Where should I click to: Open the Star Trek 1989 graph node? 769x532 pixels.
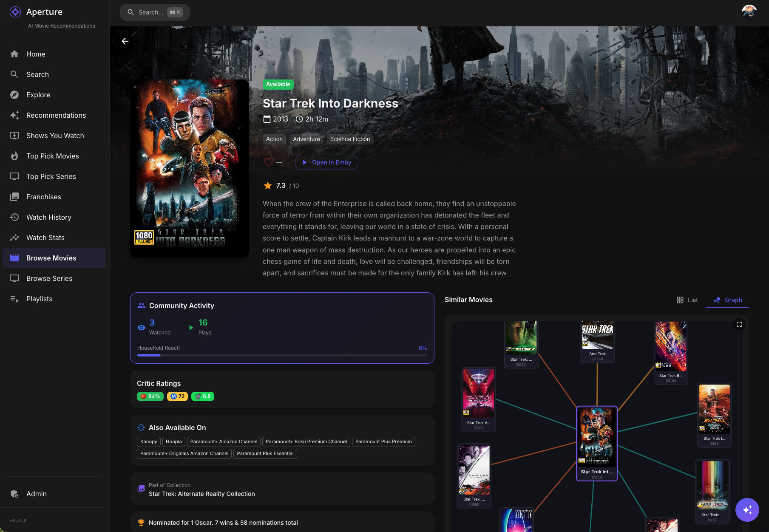(479, 399)
